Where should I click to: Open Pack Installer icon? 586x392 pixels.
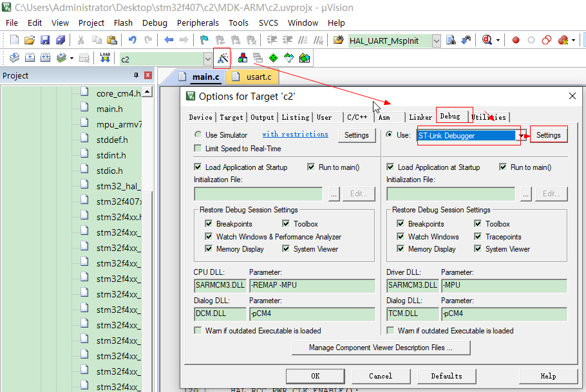pyautogui.click(x=305, y=58)
